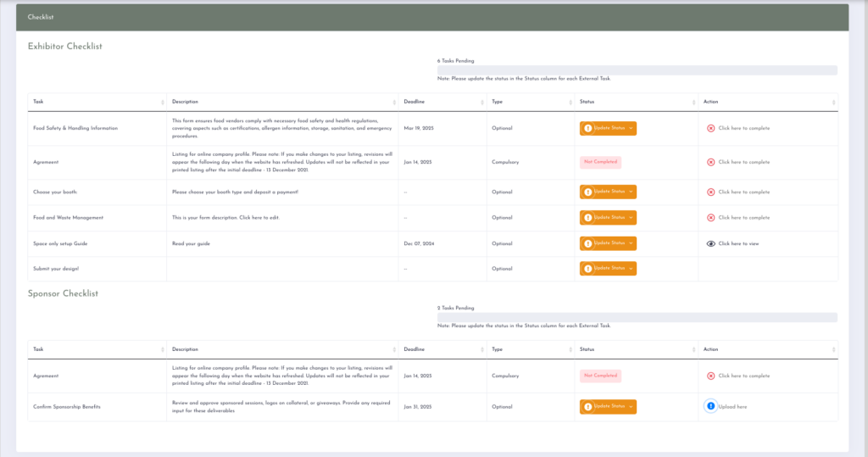Open Update Status dropdown for Food Safety & Handling
The image size is (868, 457).
coord(608,128)
